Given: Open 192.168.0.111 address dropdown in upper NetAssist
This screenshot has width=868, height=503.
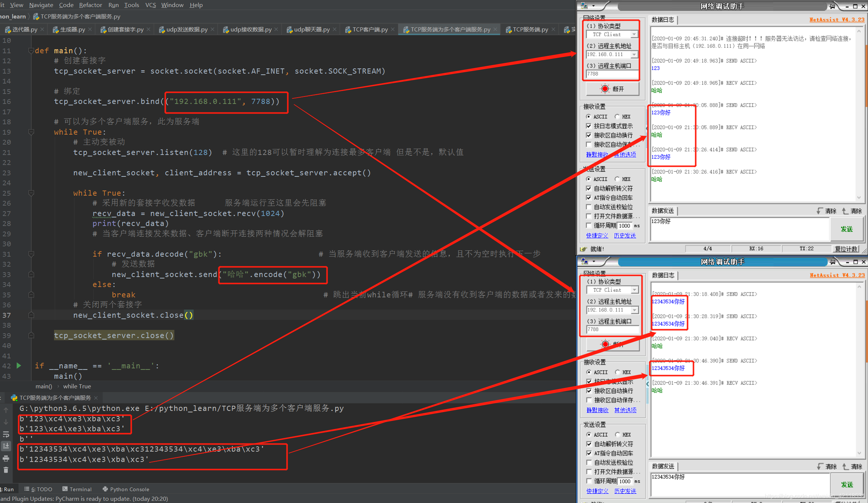Looking at the screenshot, I should (634, 54).
